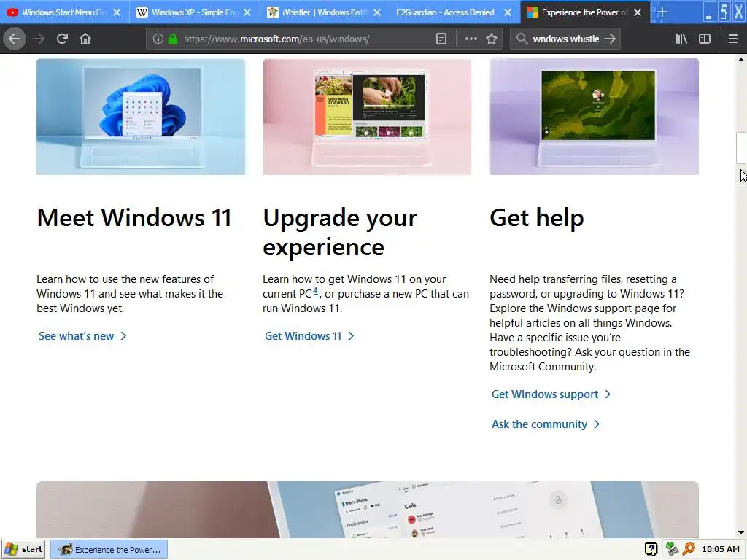The height and width of the screenshot is (560, 747).
Task: Open Get Windows support link
Action: coord(551,394)
